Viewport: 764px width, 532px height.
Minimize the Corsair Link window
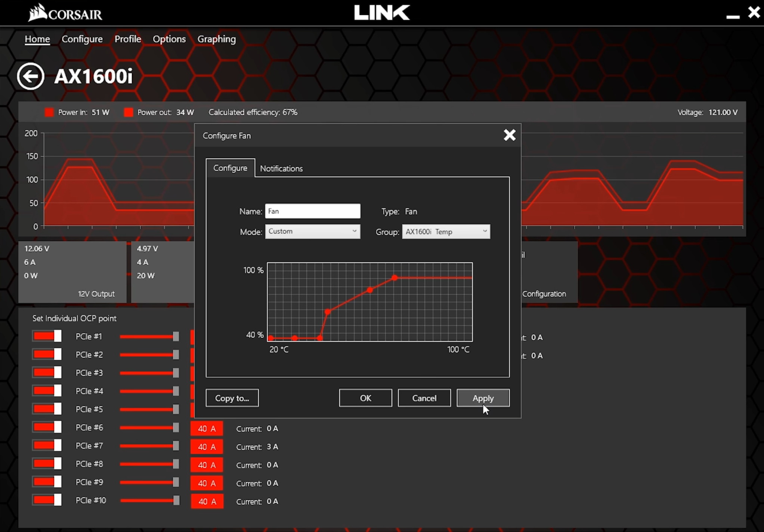coord(733,16)
